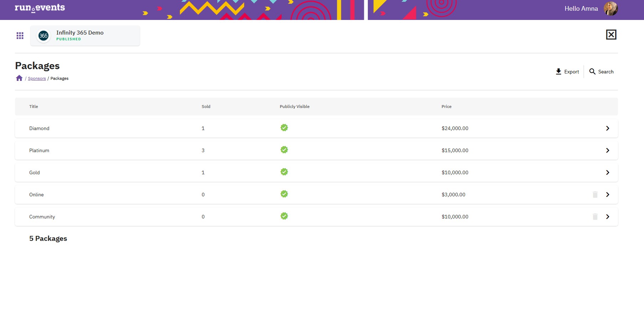The height and width of the screenshot is (310, 644).
Task: Expand the Gold package row chevron
Action: (x=608, y=172)
